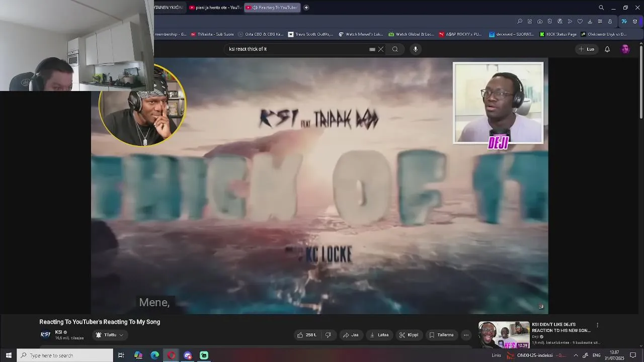Expand the Tilattu subscription dropdown

coord(110,335)
